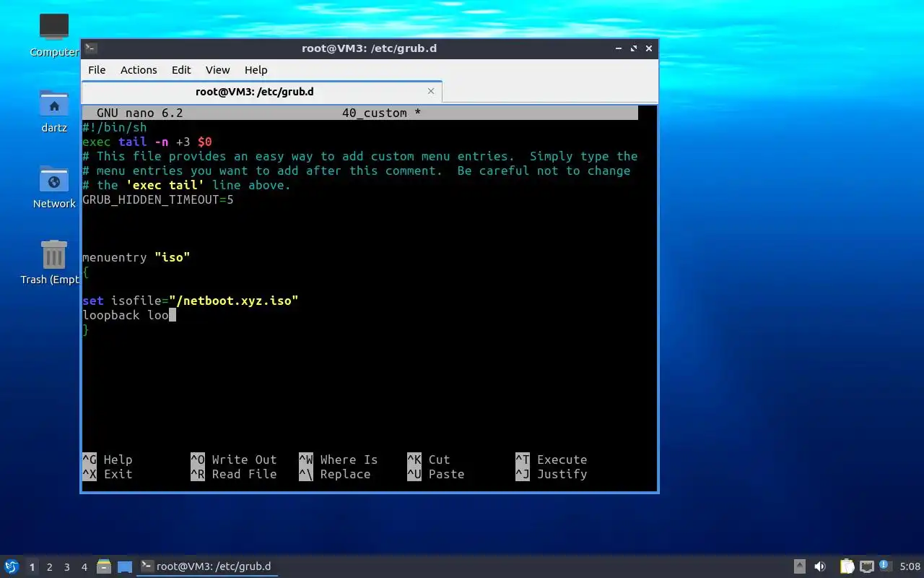This screenshot has height=578, width=924.
Task: Click the ^R Read File shortcut label
Action: point(233,474)
